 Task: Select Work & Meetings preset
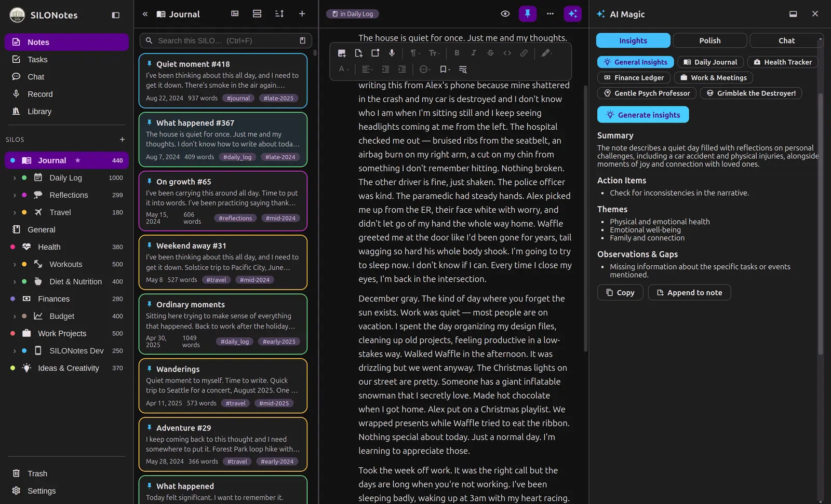click(x=713, y=77)
